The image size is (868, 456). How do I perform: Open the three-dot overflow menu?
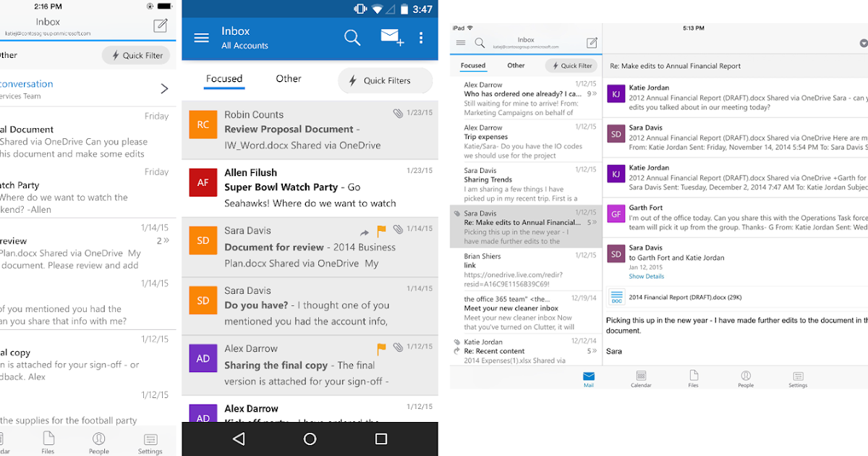coord(422,38)
